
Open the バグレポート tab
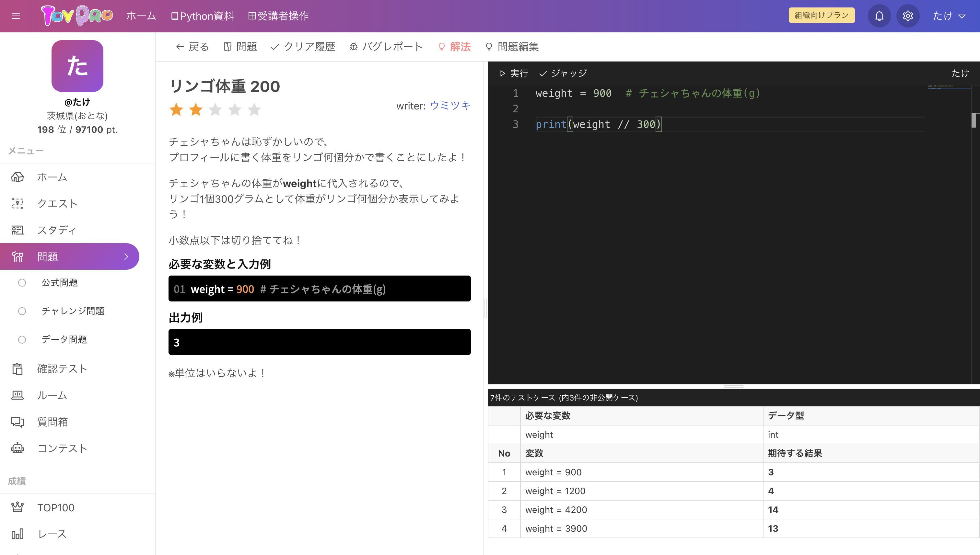386,47
